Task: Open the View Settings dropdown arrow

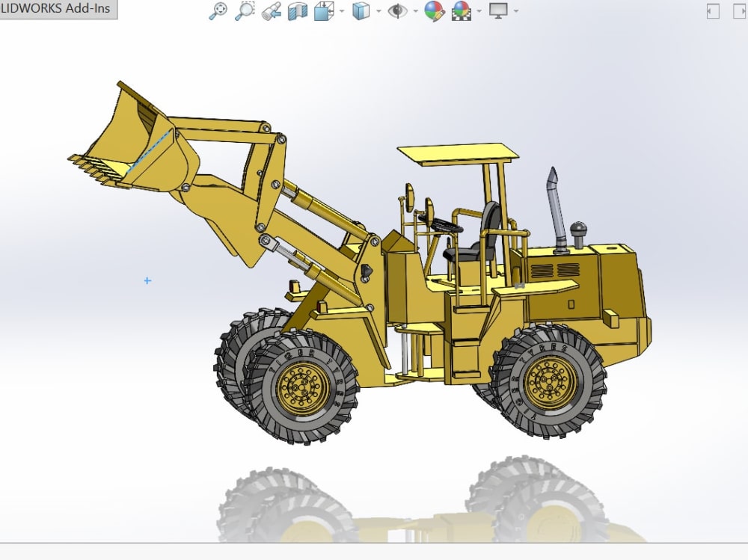Action: coord(515,11)
